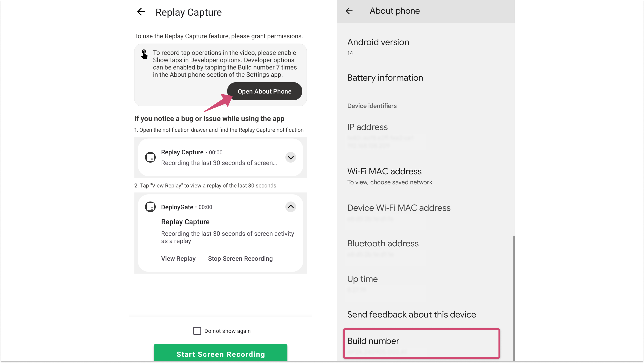
Task: Tap the Open About Phone button
Action: pyautogui.click(x=264, y=91)
